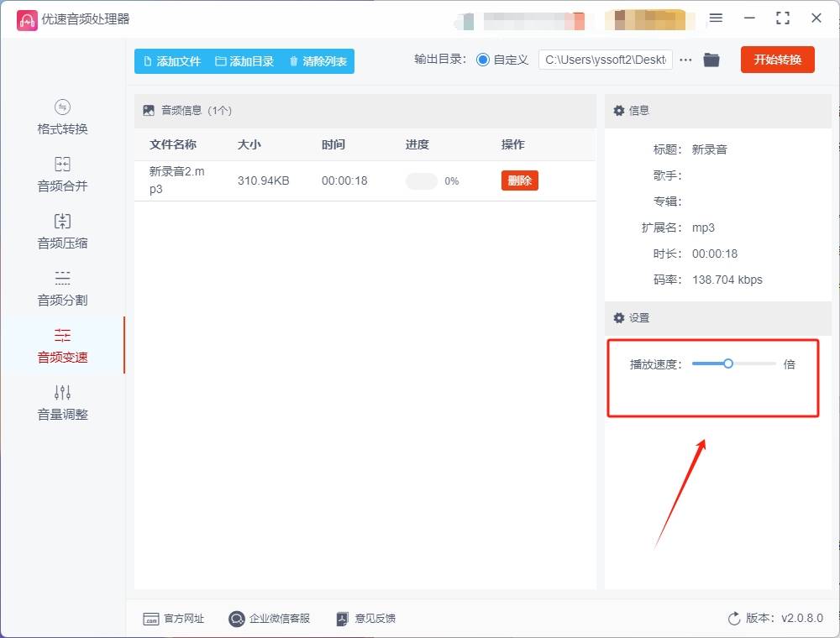The image size is (840, 638).
Task: Open the 格式转换 format conversion section
Action: click(x=62, y=118)
